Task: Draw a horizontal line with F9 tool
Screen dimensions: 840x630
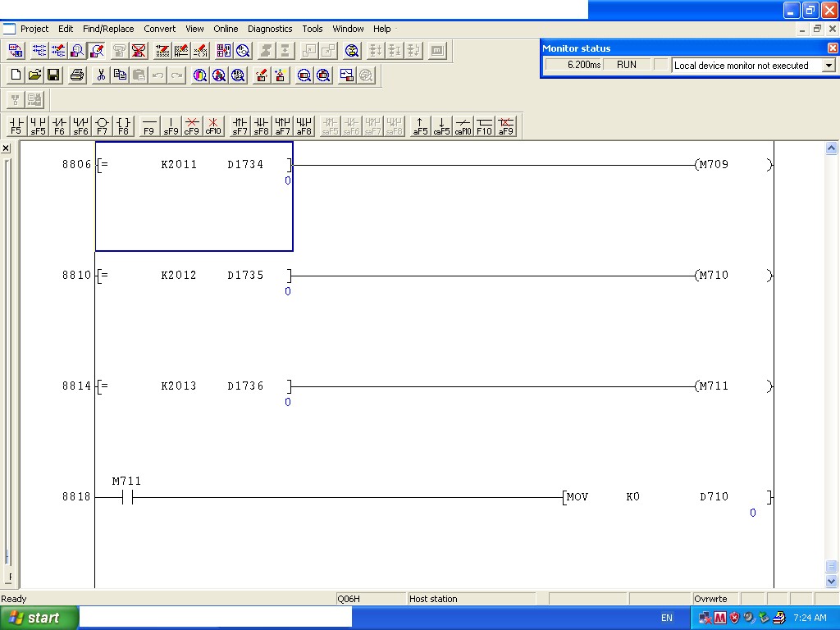Action: pyautogui.click(x=148, y=126)
